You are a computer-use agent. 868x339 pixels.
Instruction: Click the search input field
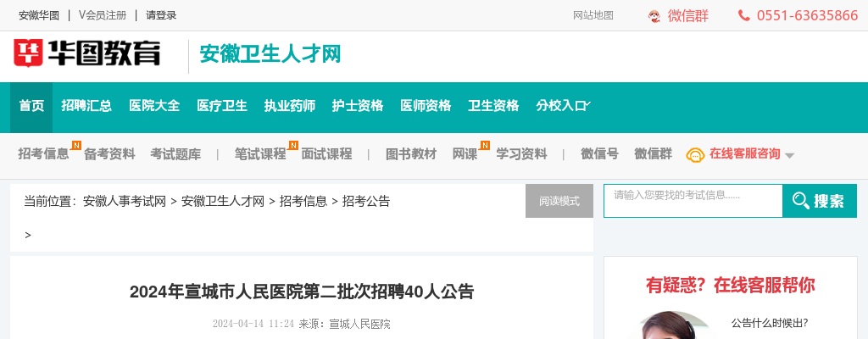(x=693, y=201)
